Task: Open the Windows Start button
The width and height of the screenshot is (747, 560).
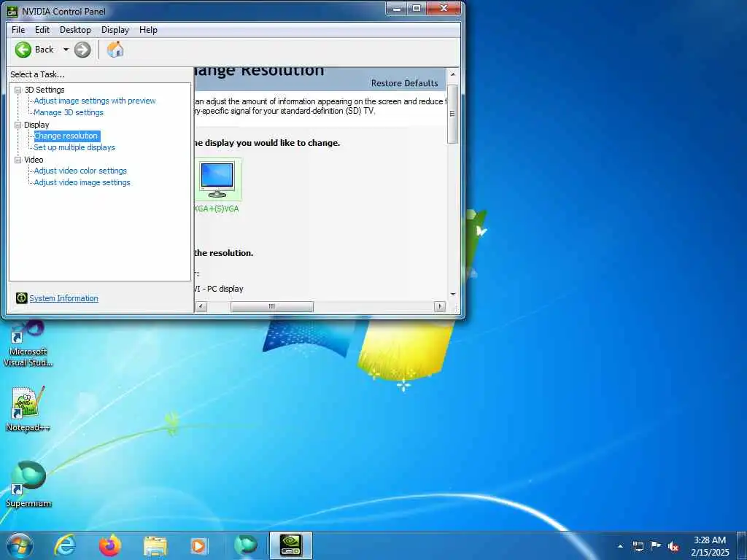Action: [19, 545]
